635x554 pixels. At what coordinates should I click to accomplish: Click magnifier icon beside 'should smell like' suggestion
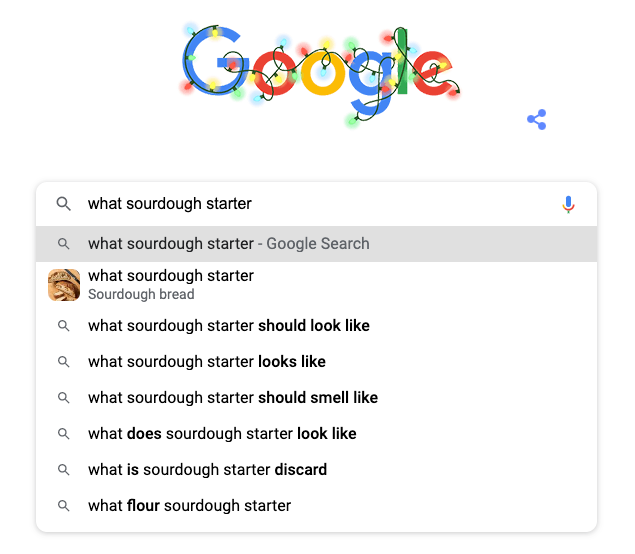point(63,398)
